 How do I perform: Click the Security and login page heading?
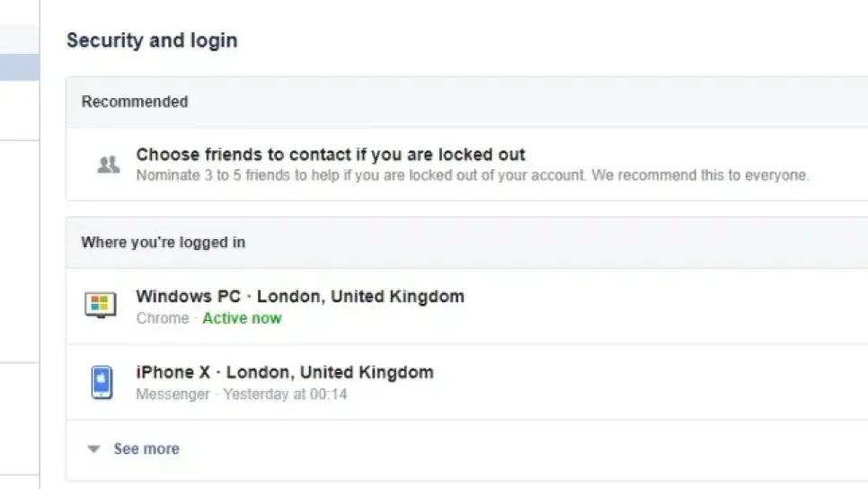coord(152,40)
